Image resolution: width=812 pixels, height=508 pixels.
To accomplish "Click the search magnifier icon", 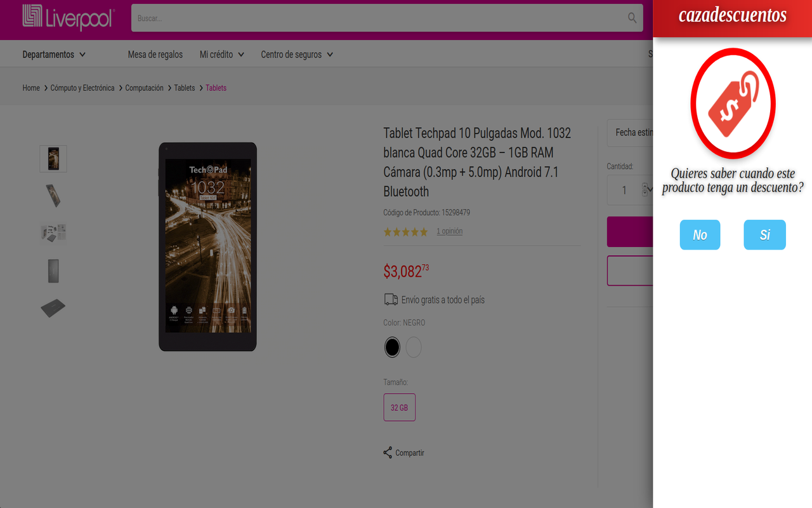I will pyautogui.click(x=632, y=18).
